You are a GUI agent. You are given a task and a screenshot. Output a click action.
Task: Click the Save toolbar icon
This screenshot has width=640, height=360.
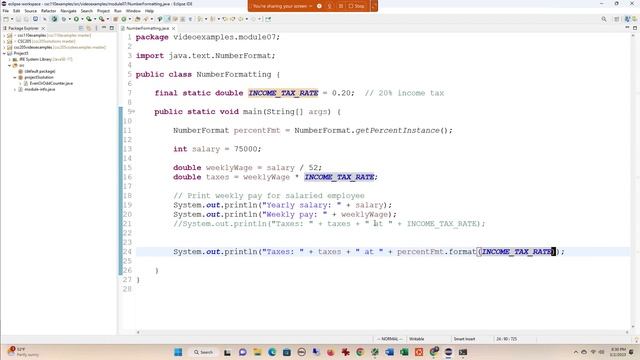pos(18,19)
